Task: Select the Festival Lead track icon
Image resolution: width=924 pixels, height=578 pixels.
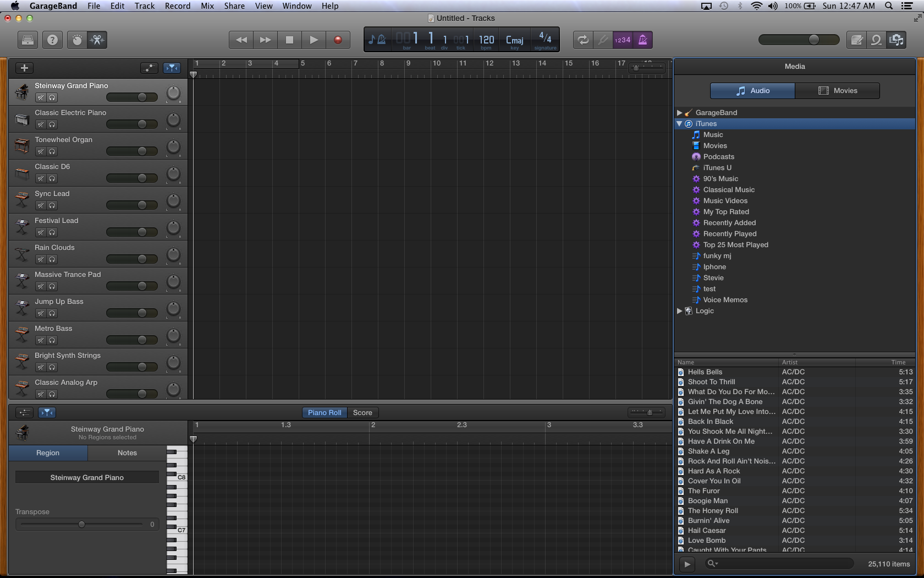Action: (x=22, y=227)
